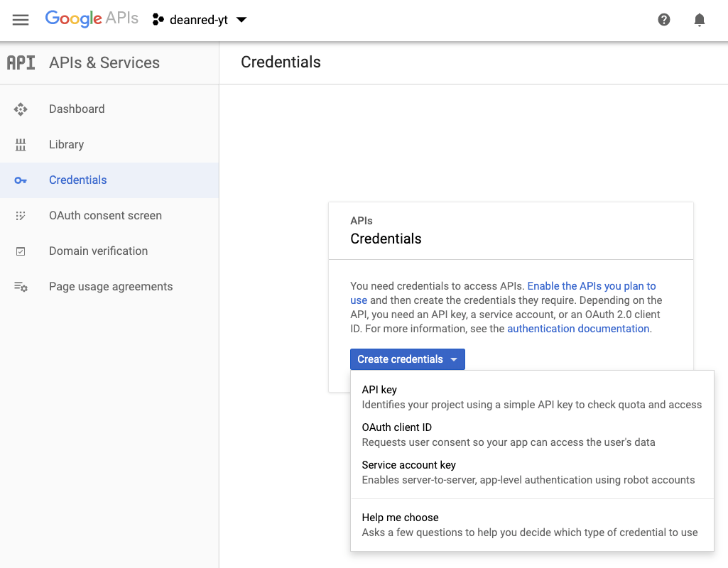This screenshot has width=728, height=568.
Task: Go to Library in the sidebar
Action: coord(66,145)
